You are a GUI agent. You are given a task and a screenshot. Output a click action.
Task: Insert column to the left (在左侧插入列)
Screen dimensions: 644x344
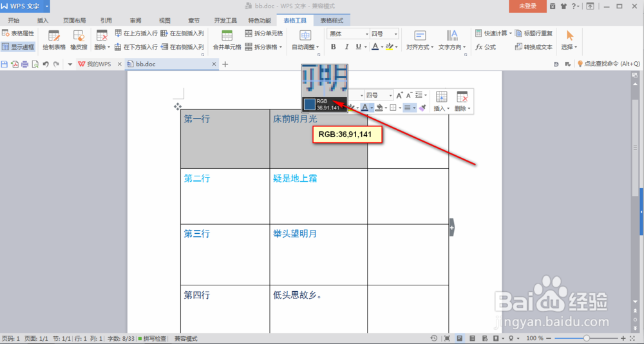[182, 33]
